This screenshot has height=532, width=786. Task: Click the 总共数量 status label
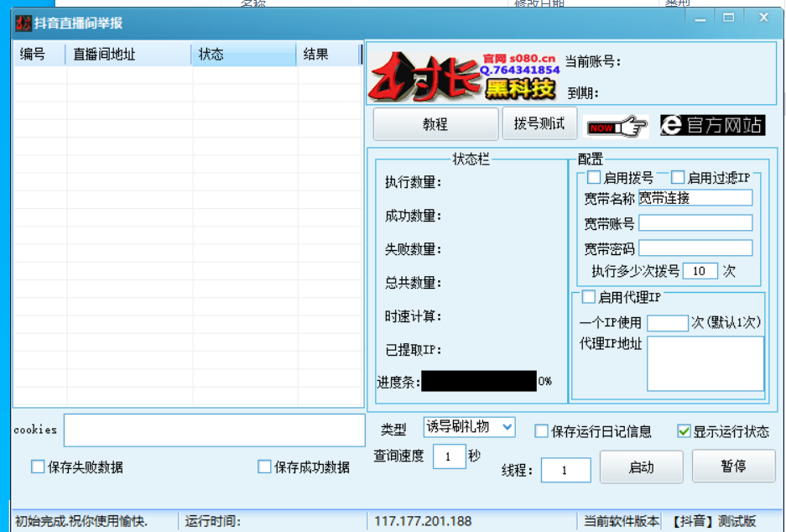coord(413,283)
